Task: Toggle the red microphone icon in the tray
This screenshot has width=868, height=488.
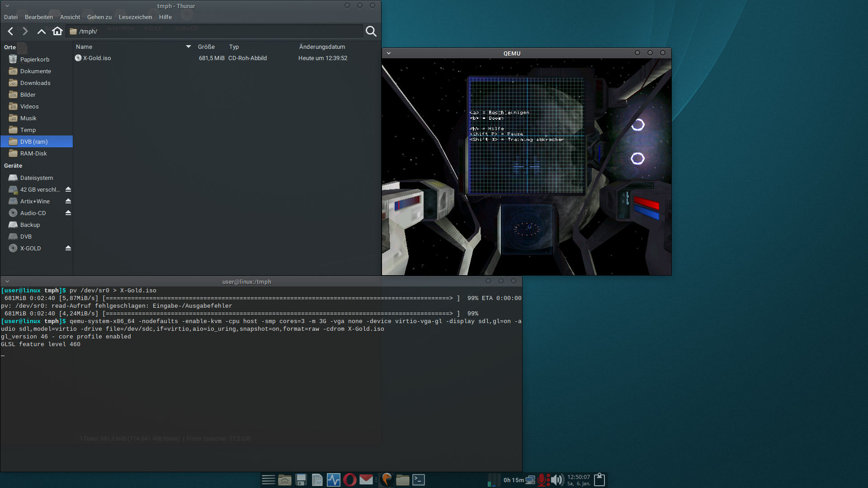Action: [x=542, y=479]
